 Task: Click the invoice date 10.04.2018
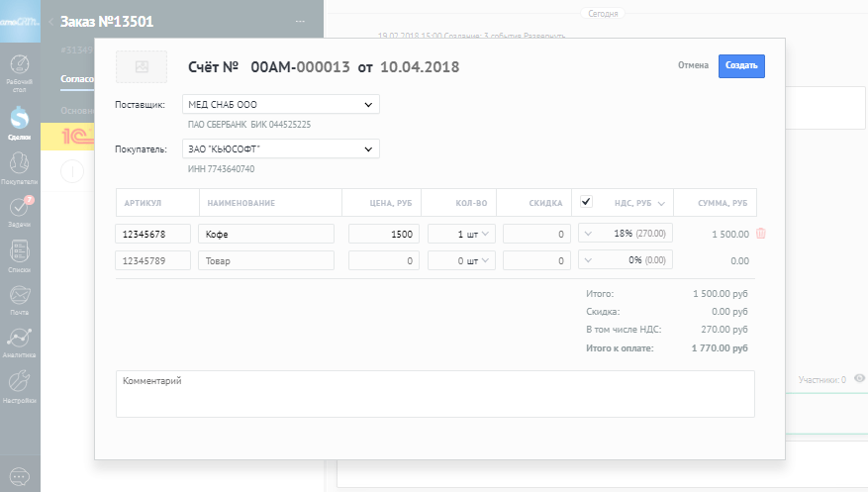(x=420, y=67)
